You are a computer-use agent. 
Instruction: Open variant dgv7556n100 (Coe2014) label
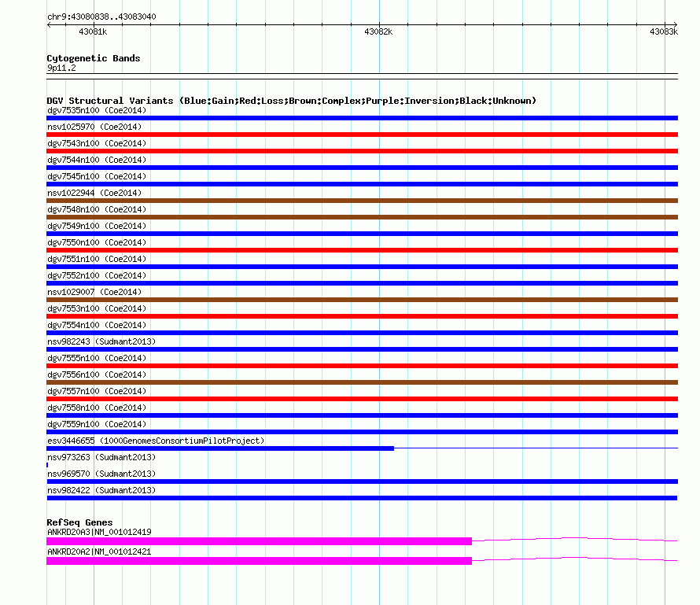click(97, 374)
